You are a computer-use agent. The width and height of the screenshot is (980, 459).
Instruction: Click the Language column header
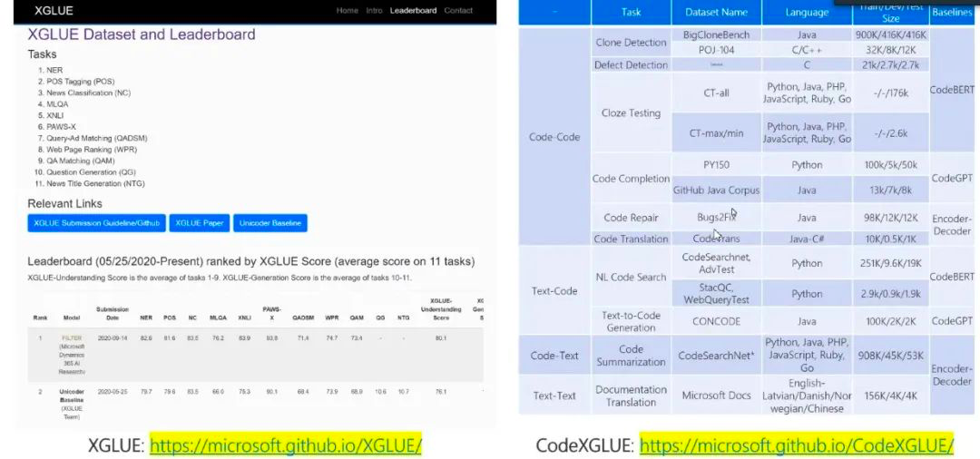click(x=807, y=12)
